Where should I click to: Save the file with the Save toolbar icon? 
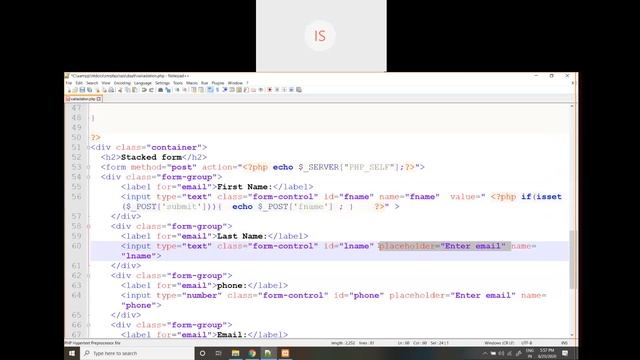pos(82,90)
